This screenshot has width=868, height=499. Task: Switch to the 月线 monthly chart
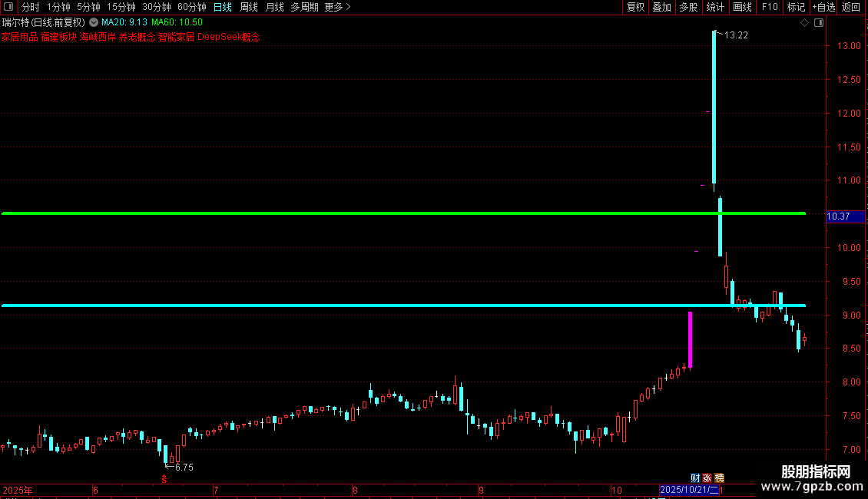pyautogui.click(x=274, y=7)
